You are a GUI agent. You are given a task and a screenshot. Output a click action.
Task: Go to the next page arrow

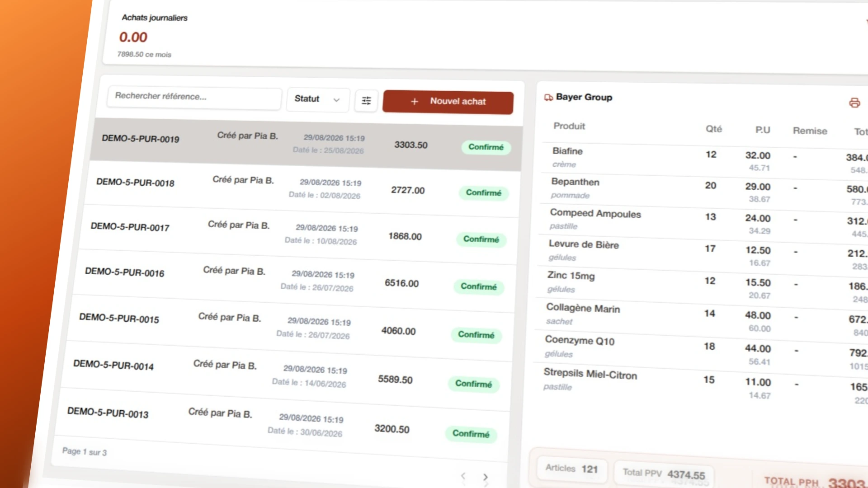485,477
